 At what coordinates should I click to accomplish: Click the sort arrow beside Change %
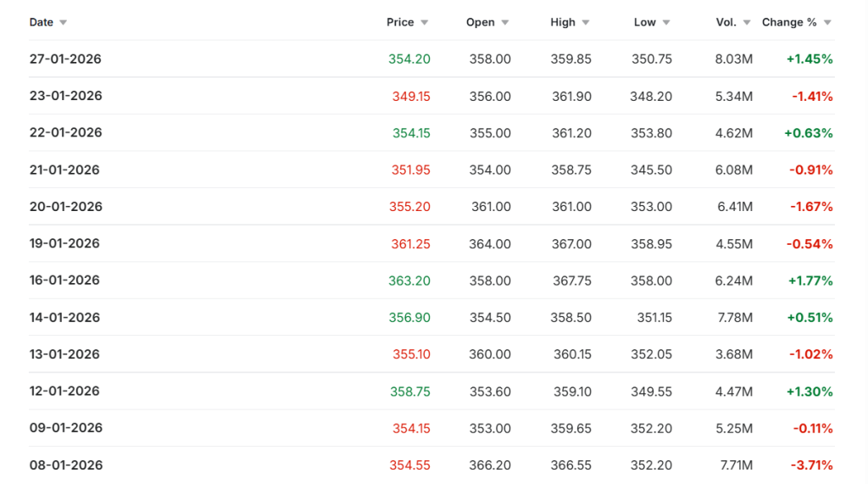tap(827, 23)
